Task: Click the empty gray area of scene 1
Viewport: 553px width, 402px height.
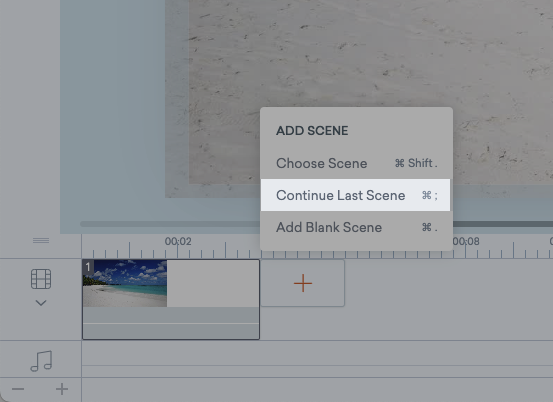Action: (x=213, y=283)
